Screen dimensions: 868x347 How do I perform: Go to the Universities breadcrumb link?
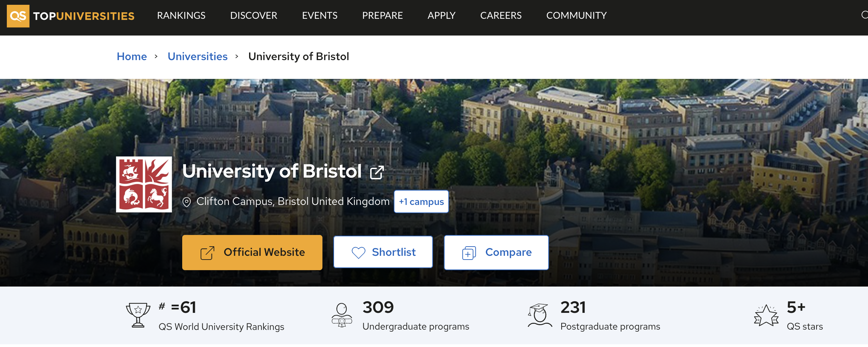click(198, 56)
